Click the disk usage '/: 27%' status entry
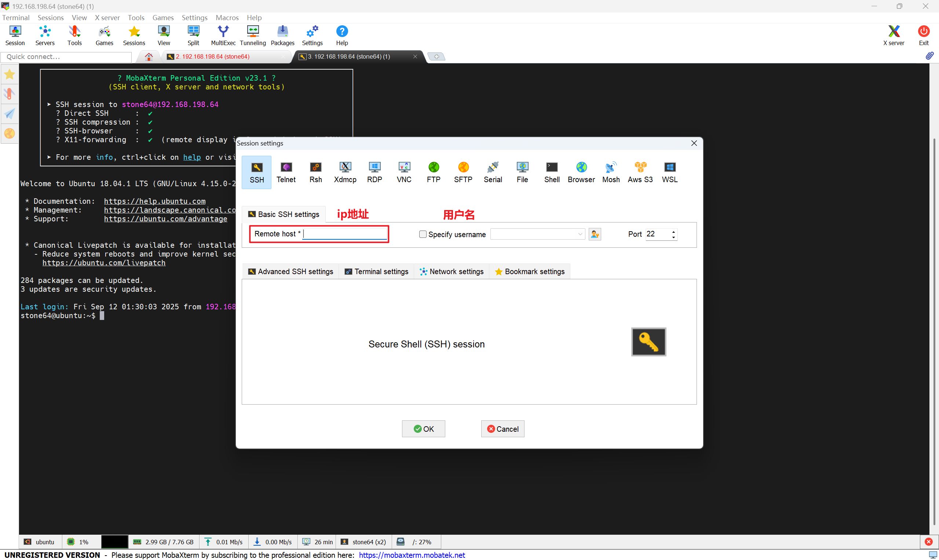 416,542
